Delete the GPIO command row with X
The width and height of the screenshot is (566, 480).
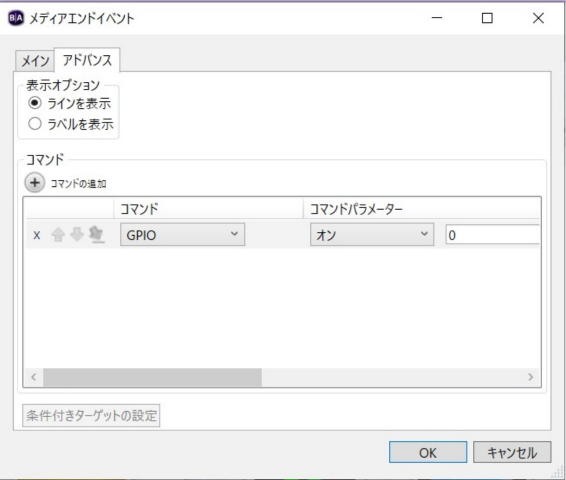(36, 235)
